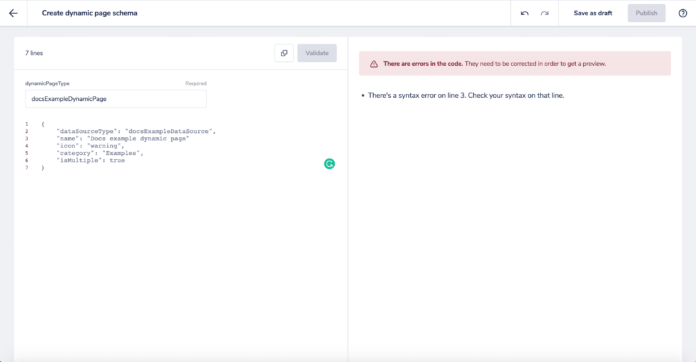Select the "Create dynamic page schema" title
696x362 pixels.
point(90,13)
